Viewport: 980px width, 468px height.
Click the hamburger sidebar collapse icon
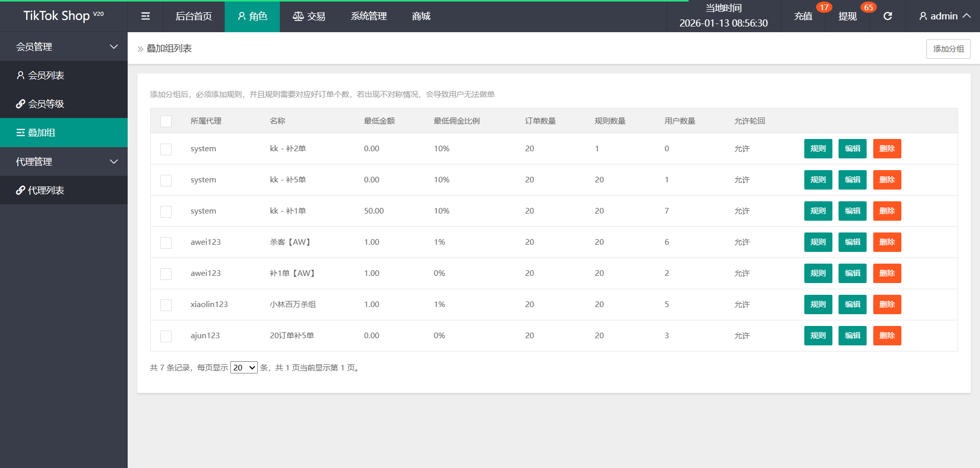click(x=146, y=16)
